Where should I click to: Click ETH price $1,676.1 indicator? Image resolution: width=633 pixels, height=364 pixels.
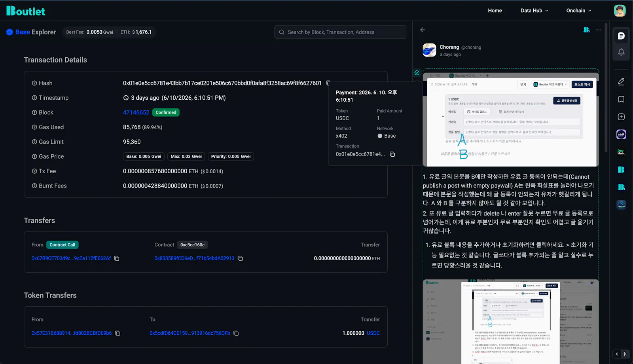tap(136, 32)
